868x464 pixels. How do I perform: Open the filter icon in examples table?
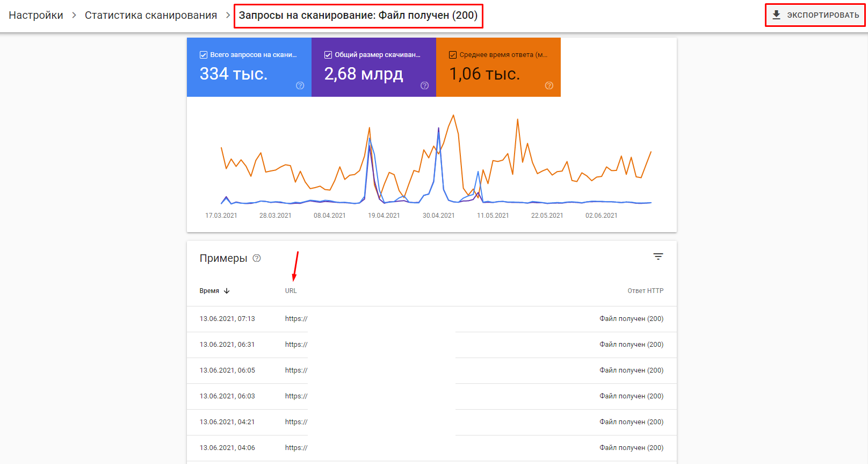pos(658,256)
